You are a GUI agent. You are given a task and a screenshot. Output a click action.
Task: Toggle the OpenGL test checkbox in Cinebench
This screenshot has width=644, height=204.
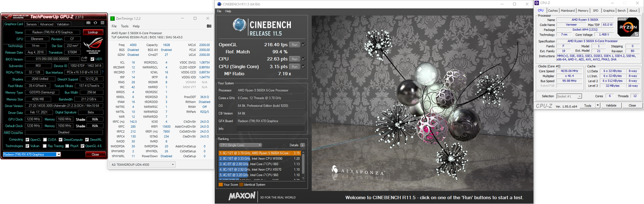303,45
